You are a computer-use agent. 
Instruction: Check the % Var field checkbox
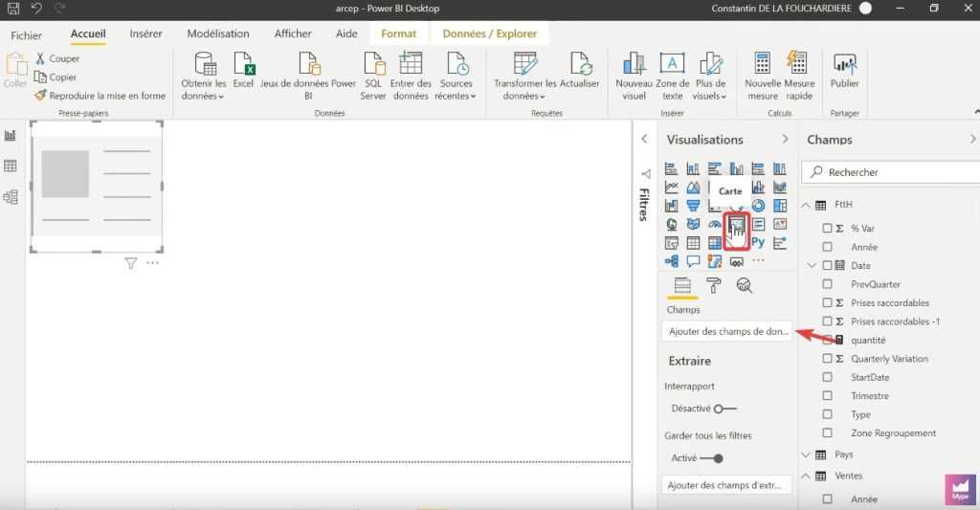pyautogui.click(x=827, y=228)
